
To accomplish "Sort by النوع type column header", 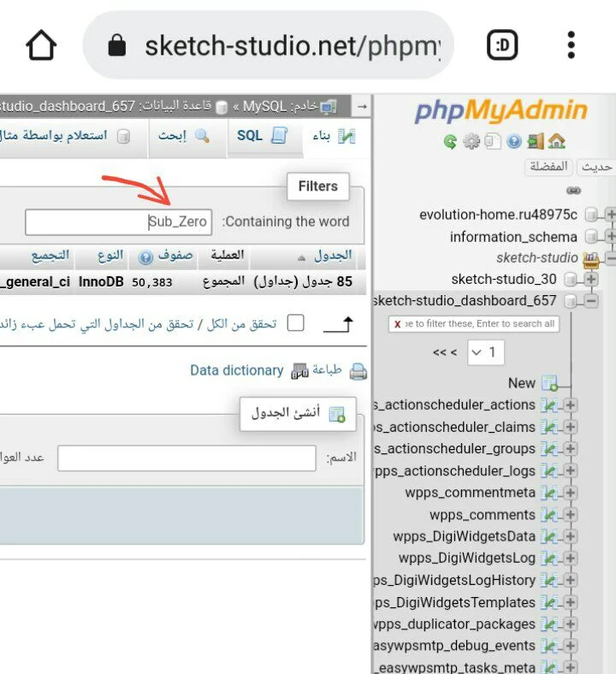I will [x=110, y=256].
